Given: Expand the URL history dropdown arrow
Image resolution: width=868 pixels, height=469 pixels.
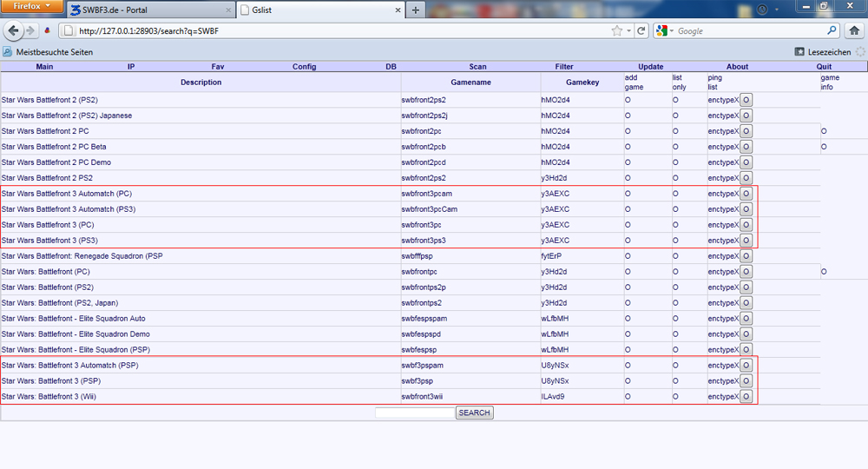Looking at the screenshot, I should point(628,31).
